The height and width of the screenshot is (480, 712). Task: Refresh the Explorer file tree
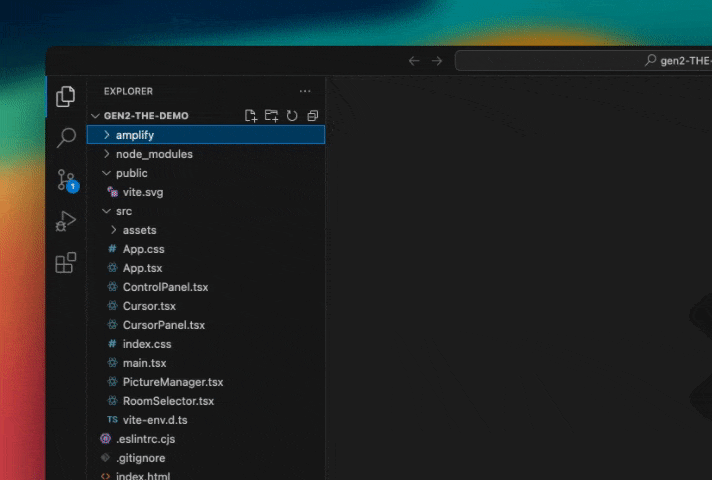[x=292, y=116]
